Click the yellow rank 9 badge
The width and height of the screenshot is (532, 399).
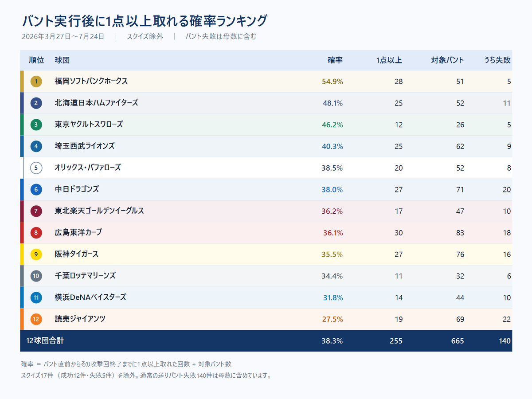coord(36,254)
